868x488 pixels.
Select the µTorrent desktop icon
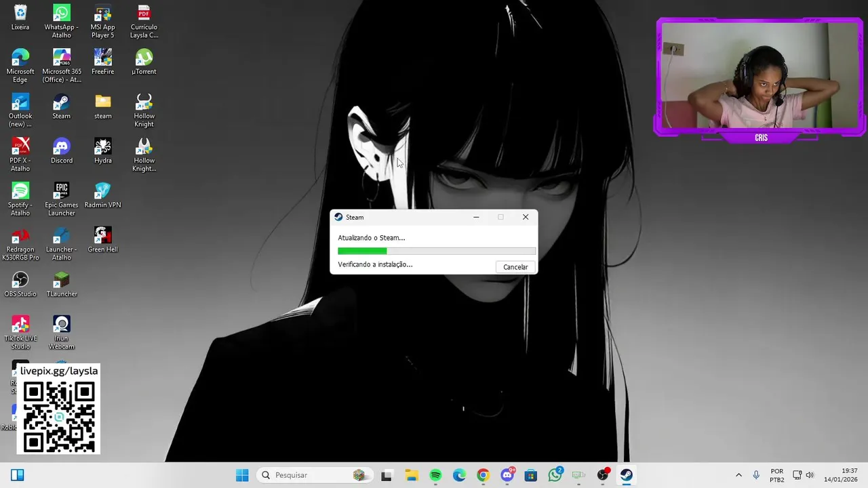point(144,62)
